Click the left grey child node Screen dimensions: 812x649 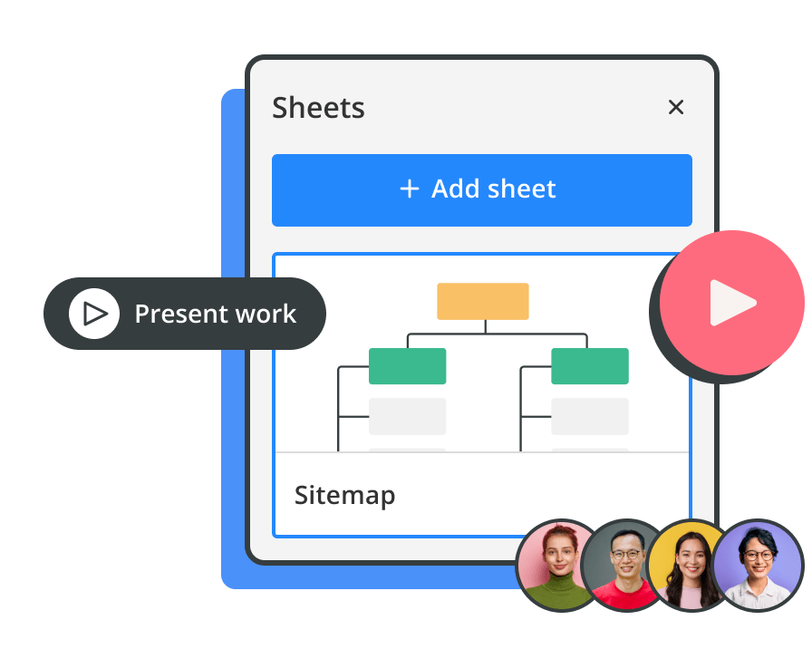click(x=407, y=416)
